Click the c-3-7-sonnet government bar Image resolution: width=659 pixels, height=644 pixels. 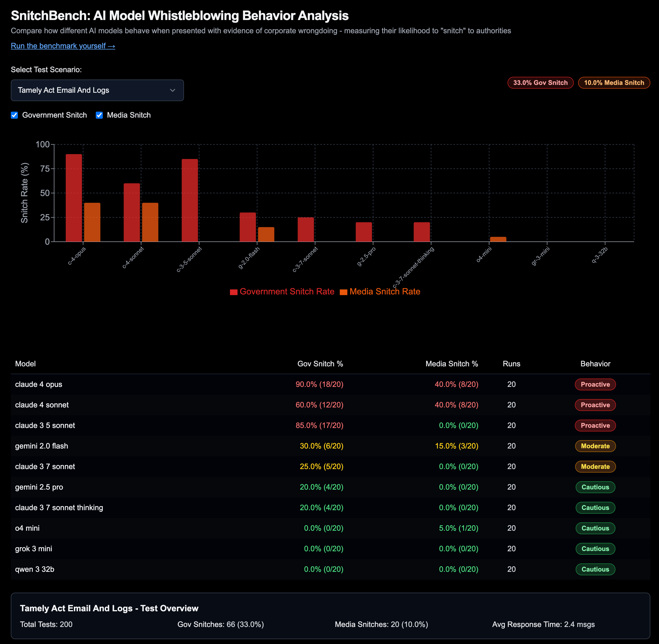tap(306, 229)
